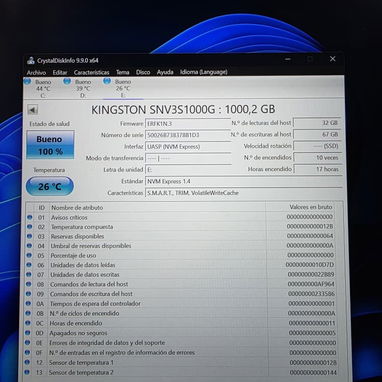Image resolution: width=382 pixels, height=382 pixels.
Task: Click the Bueno 100 % health status button
Action: (50, 145)
